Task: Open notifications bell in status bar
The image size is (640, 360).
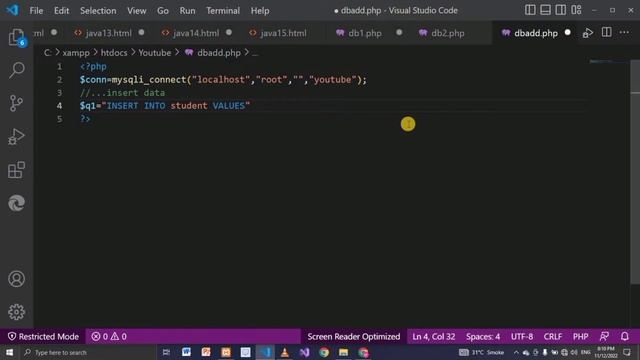Action: tap(625, 337)
